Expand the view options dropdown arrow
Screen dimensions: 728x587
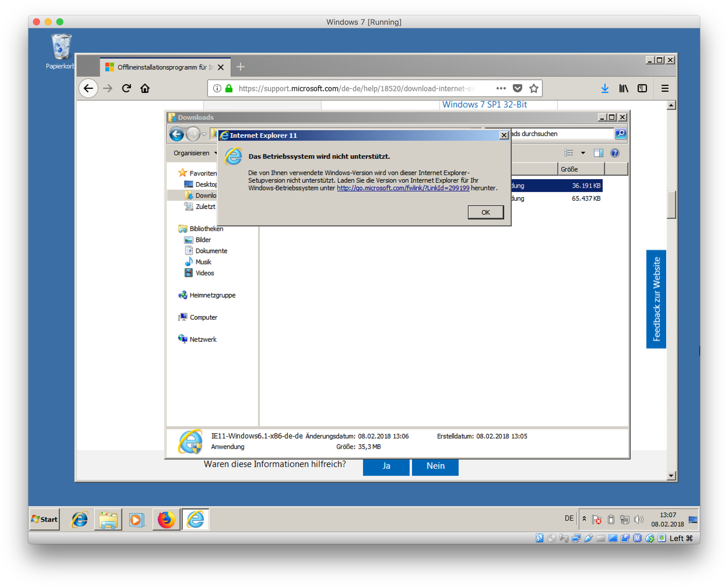(x=583, y=153)
